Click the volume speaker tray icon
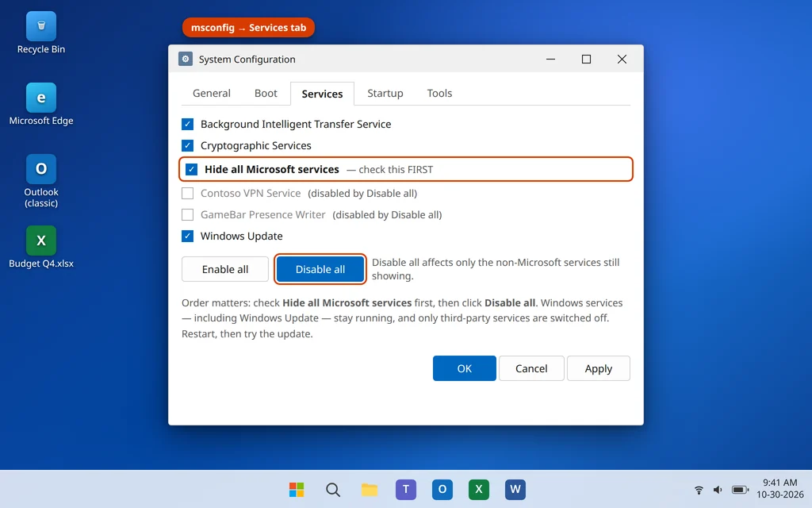This screenshot has height=508, width=812. pyautogui.click(x=718, y=489)
